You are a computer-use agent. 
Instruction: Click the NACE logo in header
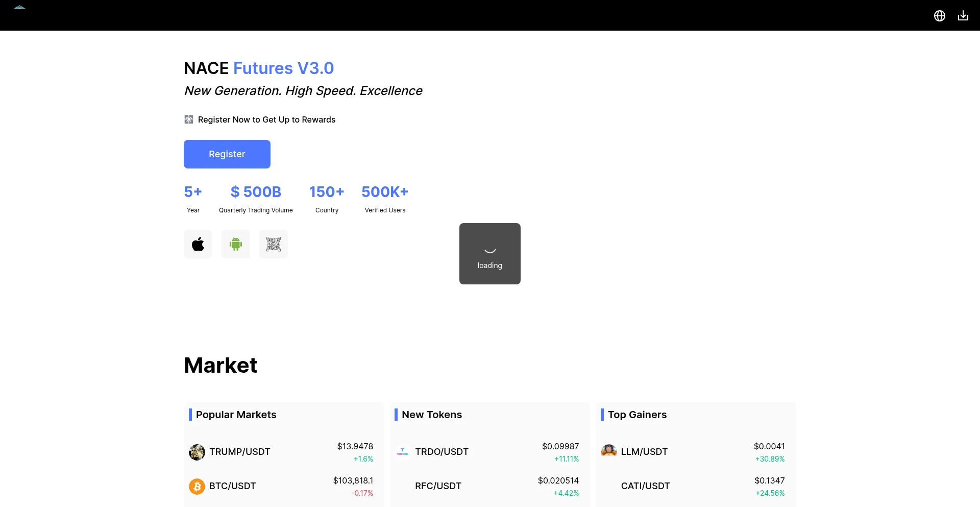tap(19, 8)
